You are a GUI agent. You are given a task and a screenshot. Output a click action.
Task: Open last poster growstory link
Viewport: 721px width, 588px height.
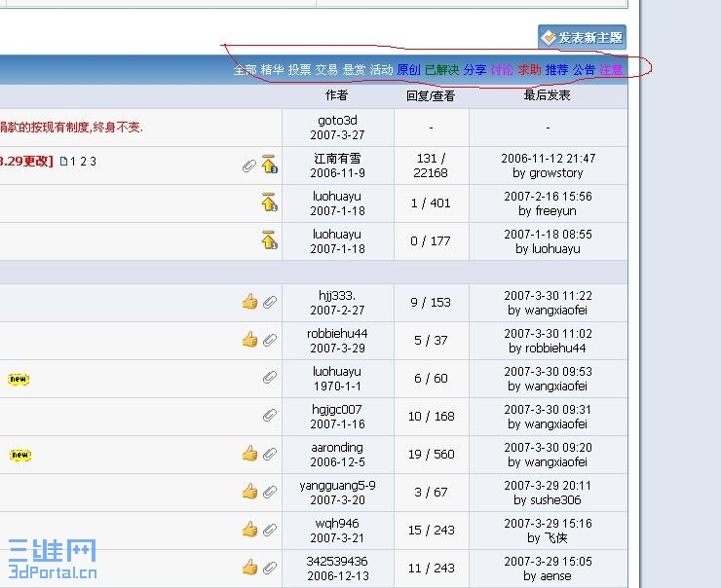(556, 173)
